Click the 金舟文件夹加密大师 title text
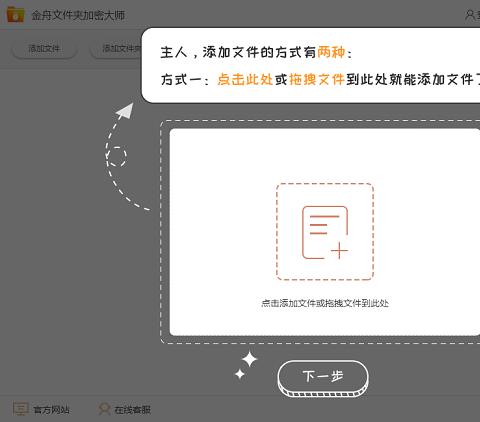This screenshot has width=480, height=422. [78, 15]
